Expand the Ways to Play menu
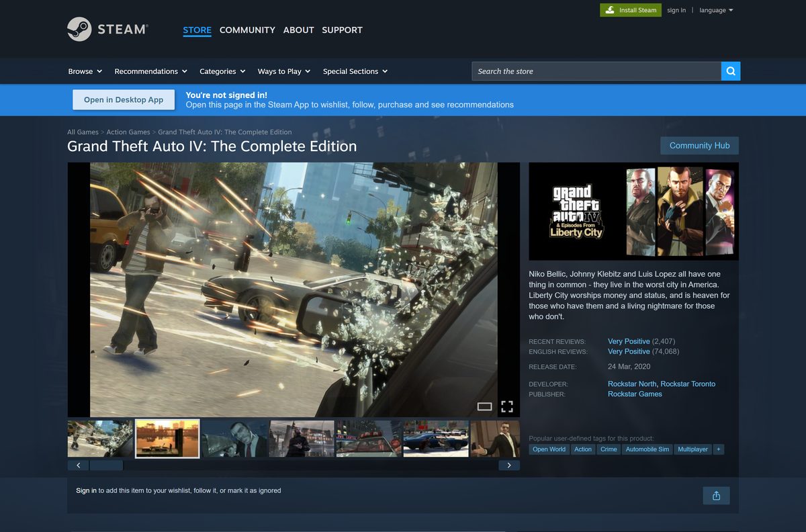The width and height of the screenshot is (806, 532). pos(284,71)
